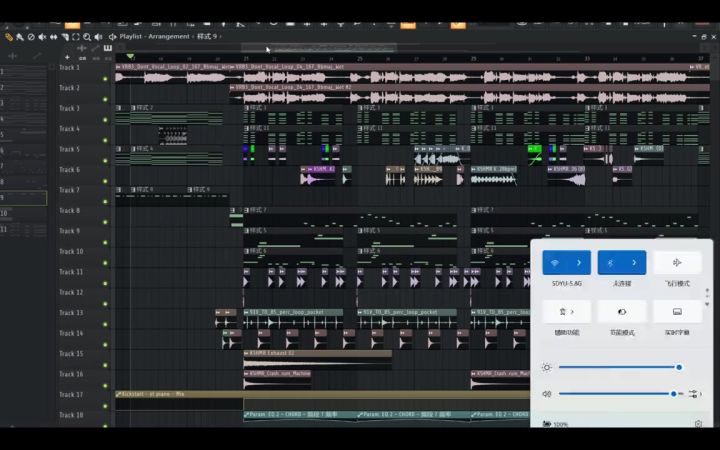Mute Track 15 using its green LED
The height and width of the screenshot is (450, 720).
105,366
